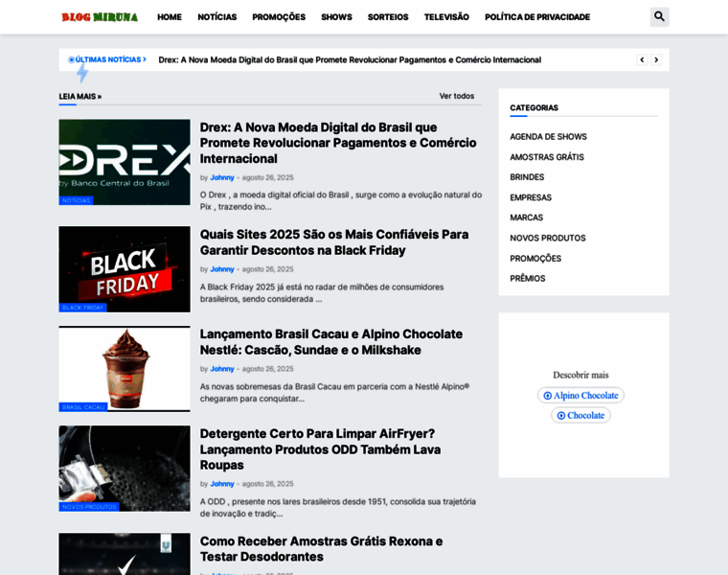Click the previous news arrow in ticker

click(642, 59)
